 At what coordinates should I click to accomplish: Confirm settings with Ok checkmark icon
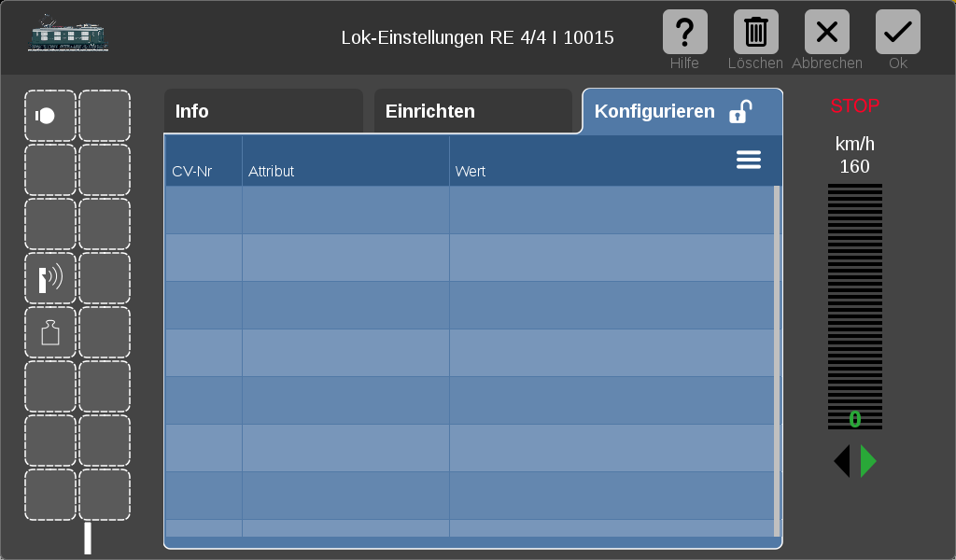pyautogui.click(x=897, y=32)
